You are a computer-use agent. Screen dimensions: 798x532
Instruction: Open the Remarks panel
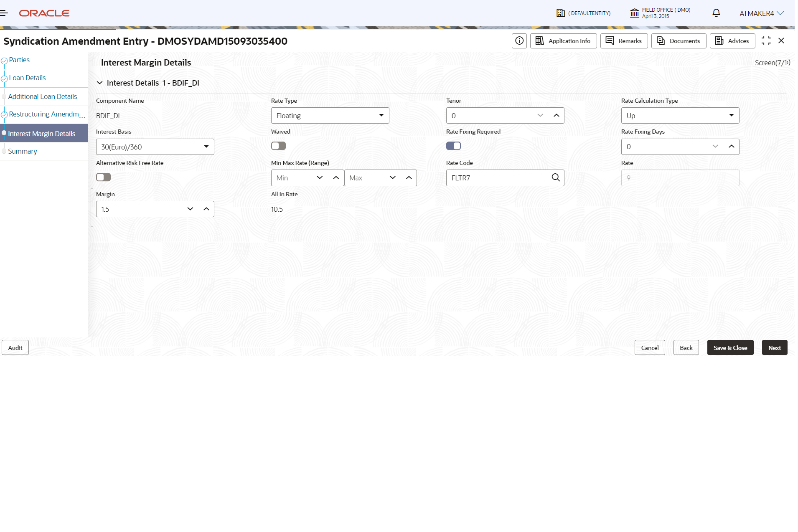point(624,41)
